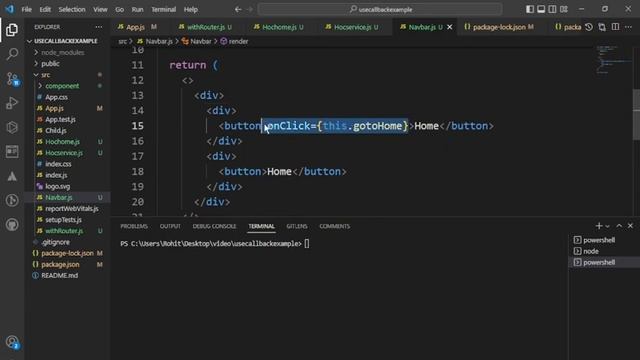Open the Search view in activity bar

[12, 54]
